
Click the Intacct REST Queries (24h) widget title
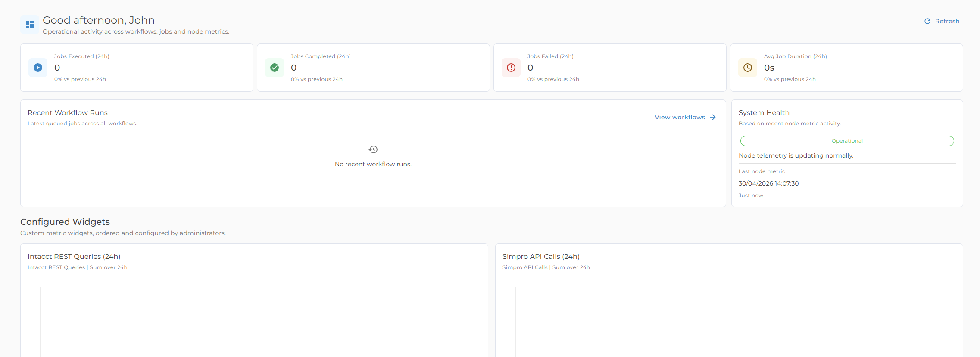74,256
